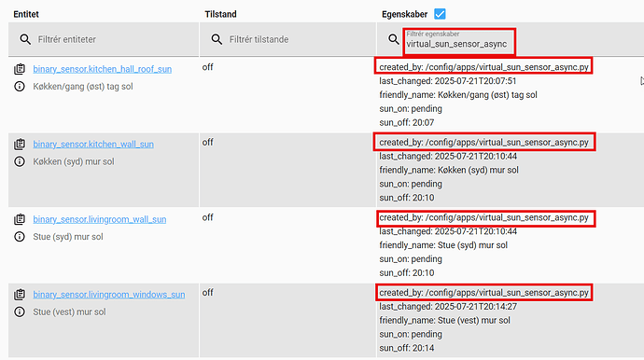The width and height of the screenshot is (644, 360).
Task: Open info for Køkken/gang (øst) tag sol
Action: (20, 87)
